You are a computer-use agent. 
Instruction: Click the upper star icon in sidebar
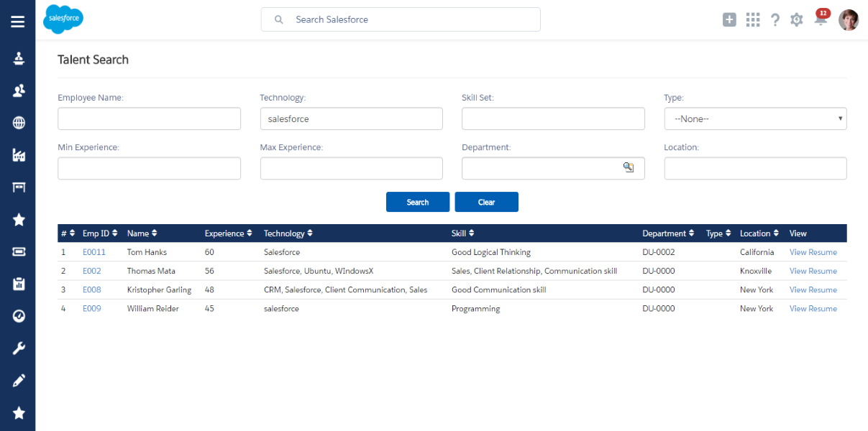(19, 220)
